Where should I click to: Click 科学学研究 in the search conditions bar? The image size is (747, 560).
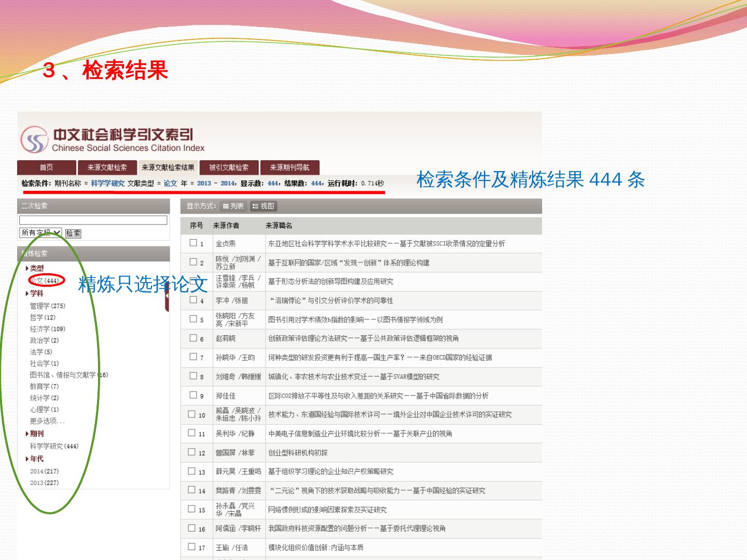point(107,183)
